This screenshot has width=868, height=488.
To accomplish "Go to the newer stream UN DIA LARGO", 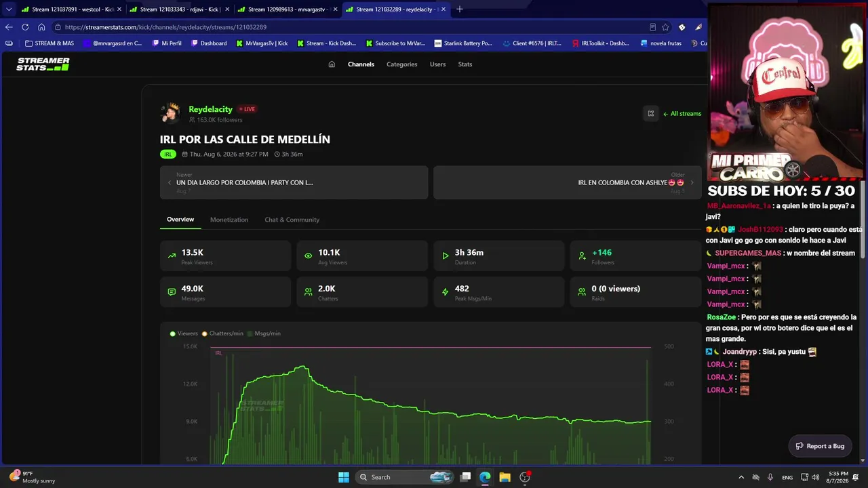I will point(294,182).
